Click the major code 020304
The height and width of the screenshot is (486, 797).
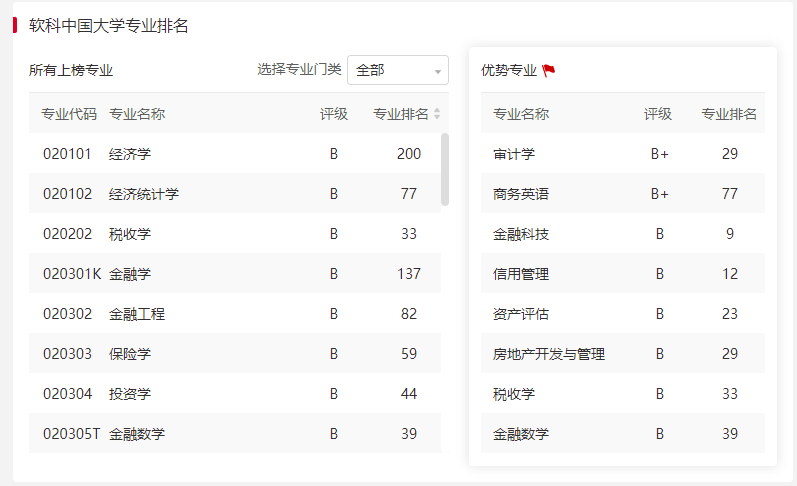coord(67,394)
